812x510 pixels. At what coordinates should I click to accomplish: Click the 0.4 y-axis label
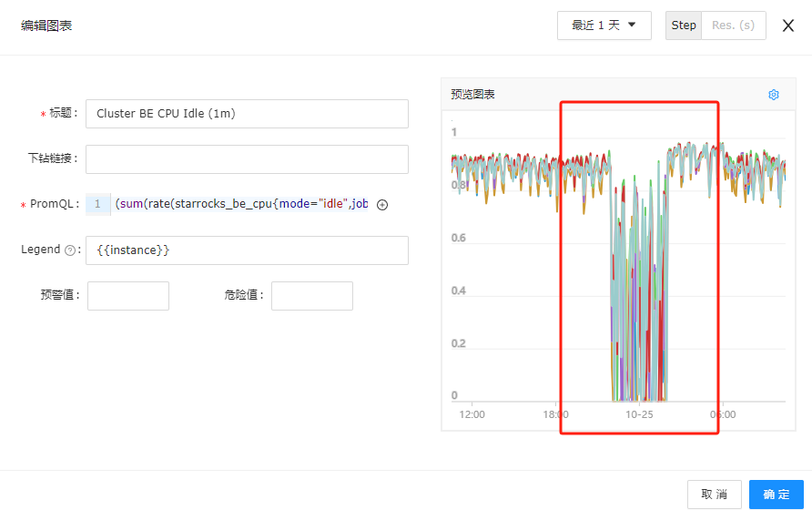458,291
